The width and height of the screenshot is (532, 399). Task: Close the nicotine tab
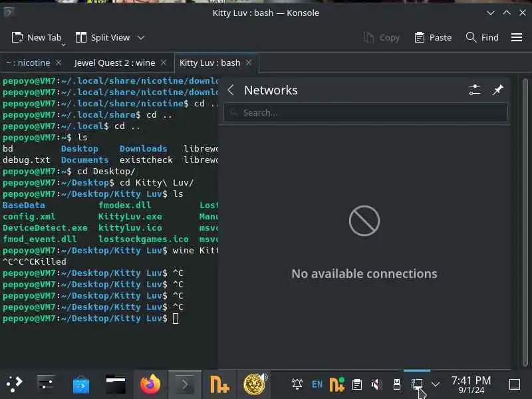59,63
